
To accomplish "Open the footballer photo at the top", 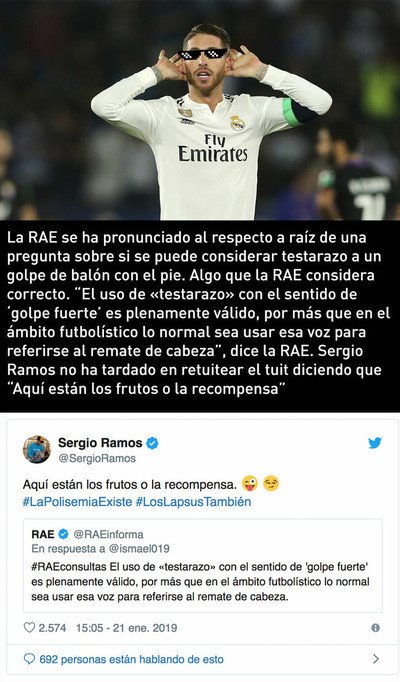I will click(200, 110).
